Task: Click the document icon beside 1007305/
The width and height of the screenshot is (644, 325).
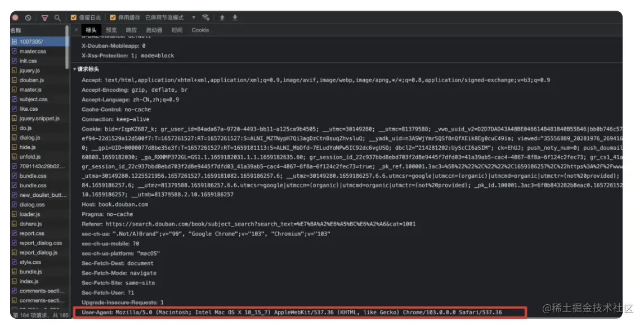Action: coord(15,42)
